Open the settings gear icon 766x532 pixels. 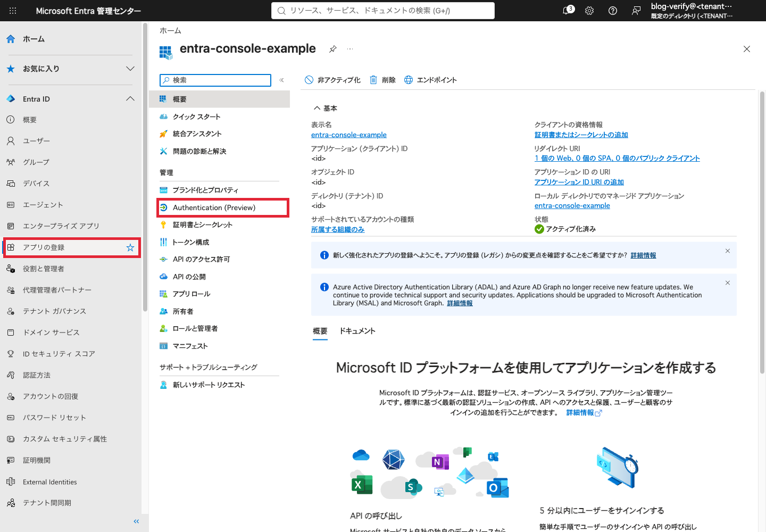tap(589, 11)
